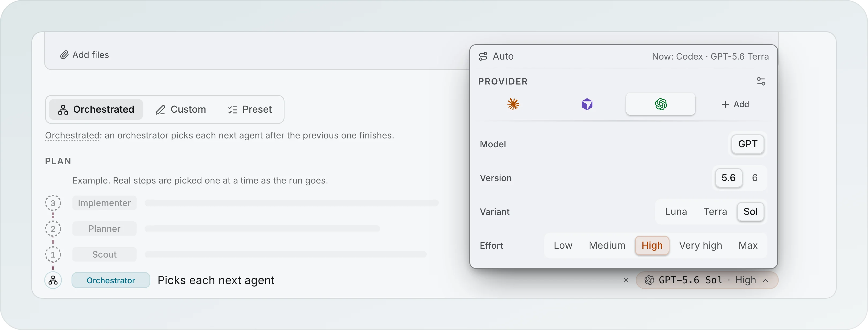Click the Implementer placeholder bar

291,203
